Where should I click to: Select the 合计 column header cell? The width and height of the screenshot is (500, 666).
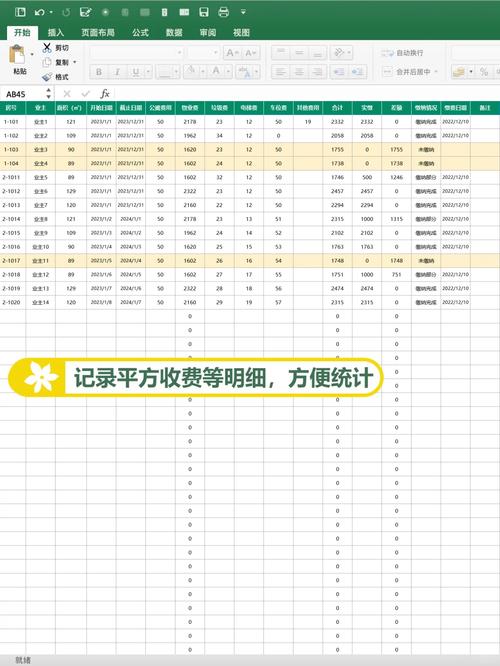click(x=337, y=108)
